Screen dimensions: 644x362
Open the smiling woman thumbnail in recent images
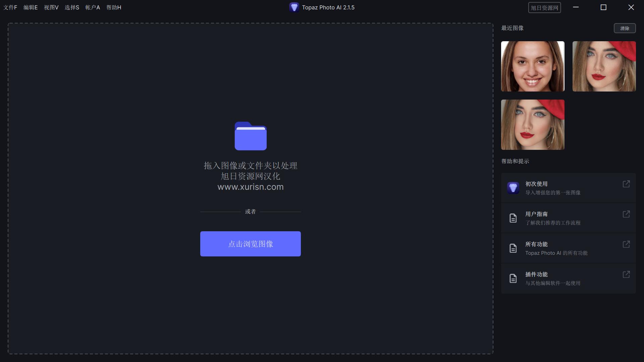[532, 66]
